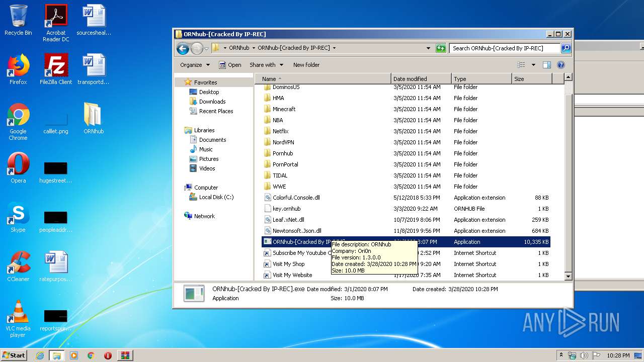Click Open in the Explorer toolbar
The width and height of the screenshot is (644, 362).
tap(230, 65)
